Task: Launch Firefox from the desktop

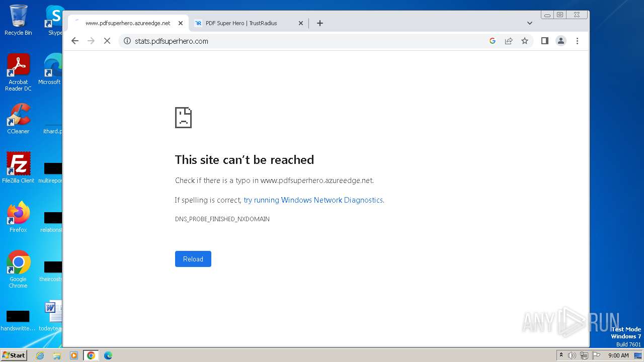Action: click(18, 217)
